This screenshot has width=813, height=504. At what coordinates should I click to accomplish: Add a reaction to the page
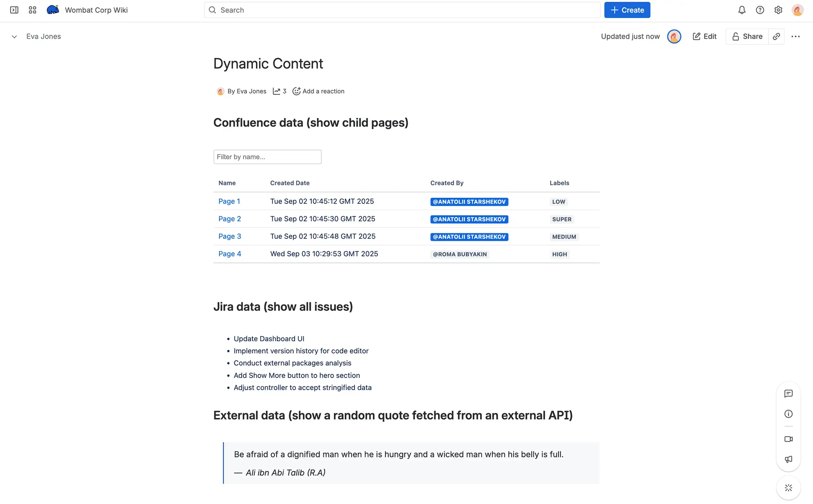click(318, 91)
